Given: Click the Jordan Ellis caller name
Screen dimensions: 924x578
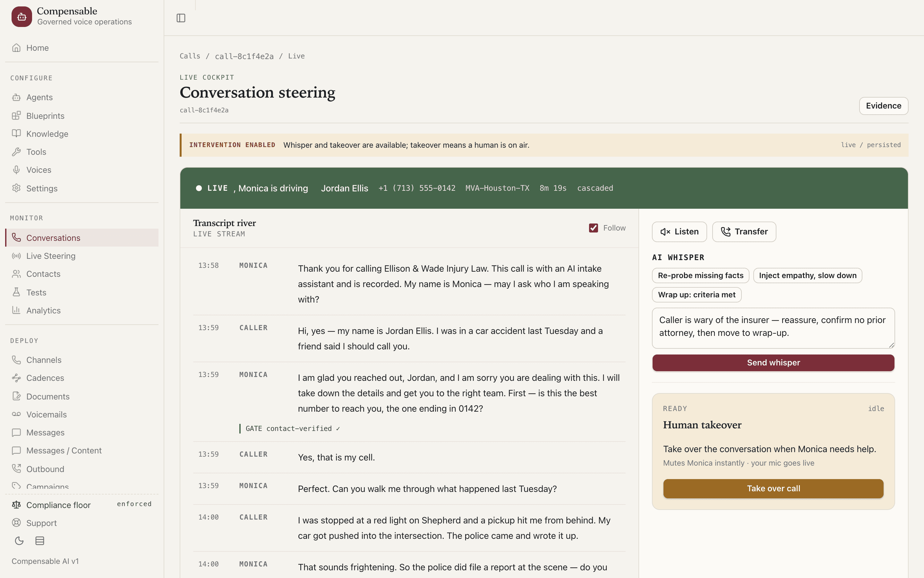Looking at the screenshot, I should click(x=344, y=188).
